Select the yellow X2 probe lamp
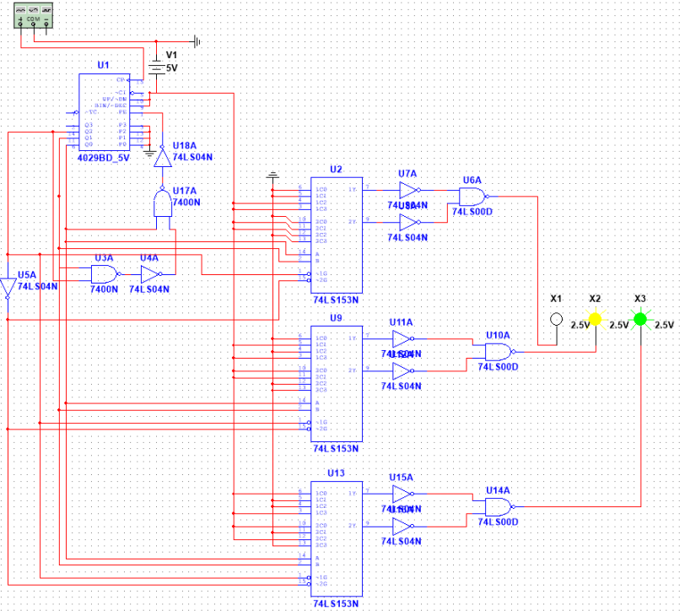Image resolution: width=685 pixels, height=616 pixels. click(596, 319)
